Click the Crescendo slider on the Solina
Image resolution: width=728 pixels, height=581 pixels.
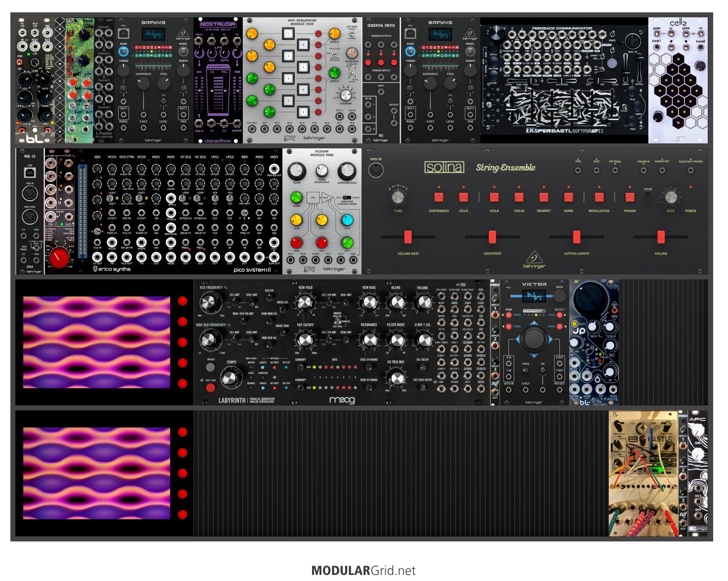(492, 237)
